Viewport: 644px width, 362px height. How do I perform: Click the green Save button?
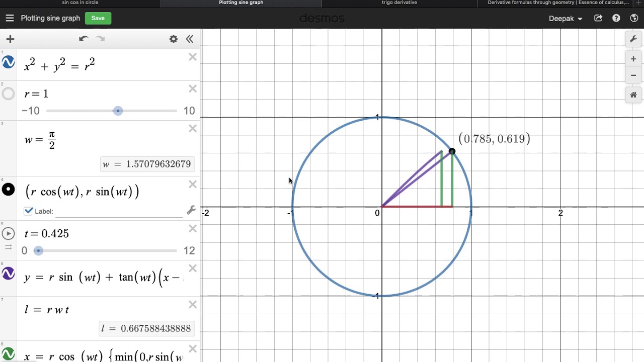98,18
